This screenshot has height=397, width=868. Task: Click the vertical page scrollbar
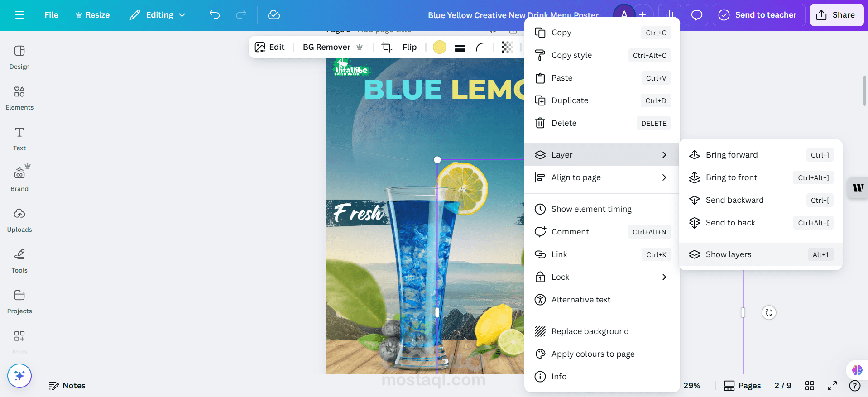pyautogui.click(x=864, y=91)
